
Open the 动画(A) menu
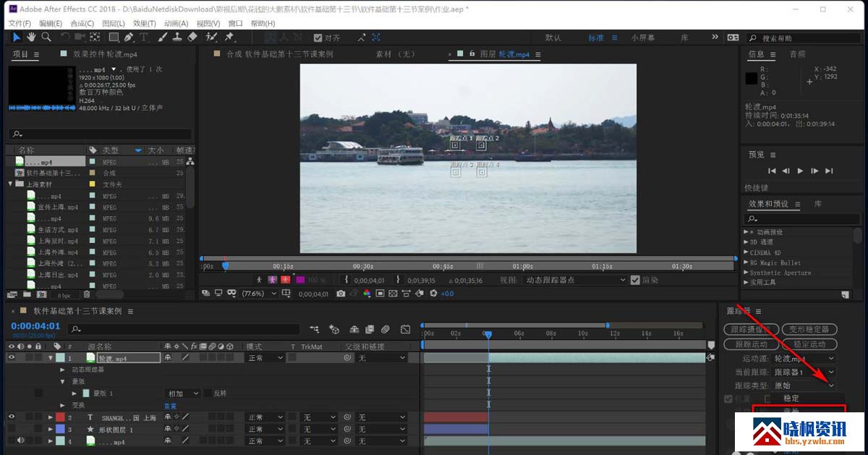[176, 23]
